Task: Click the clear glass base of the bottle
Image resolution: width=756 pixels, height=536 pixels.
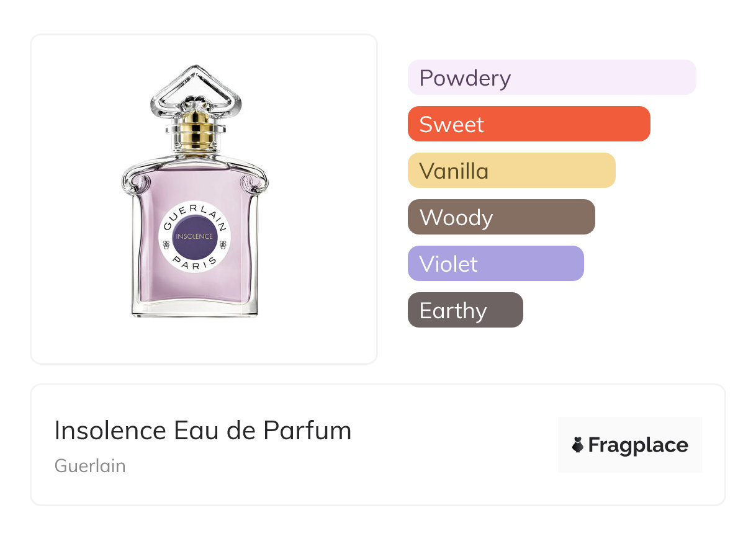Action: point(194,311)
